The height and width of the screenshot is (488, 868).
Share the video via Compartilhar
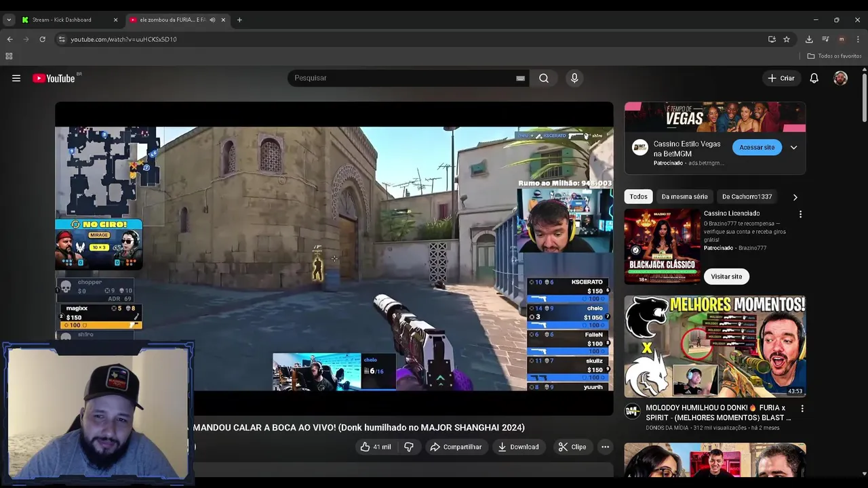click(x=456, y=447)
